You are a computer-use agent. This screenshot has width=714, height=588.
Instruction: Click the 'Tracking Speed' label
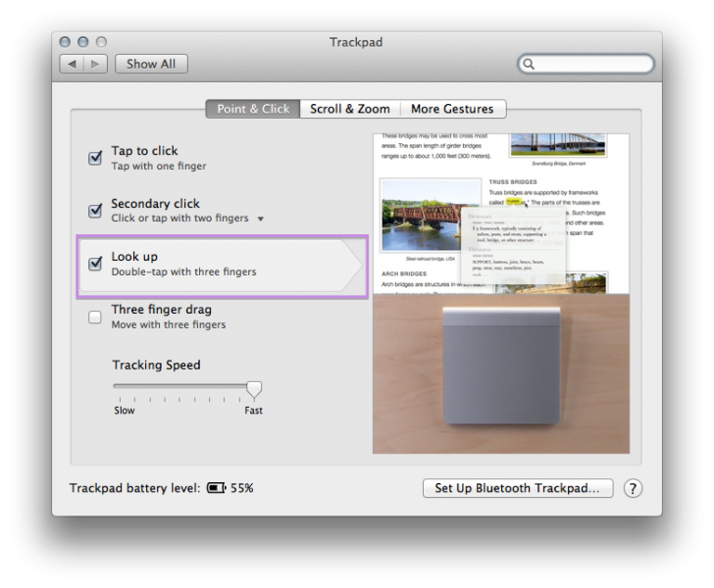(156, 365)
